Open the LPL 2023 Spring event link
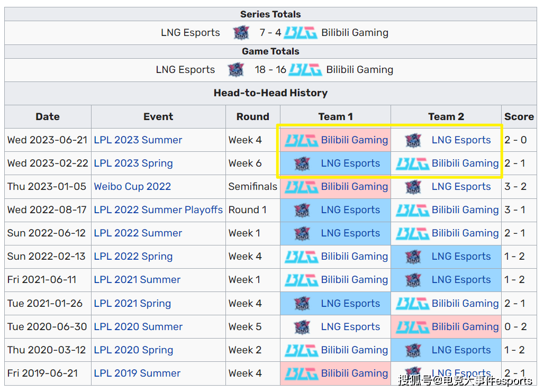Image resolution: width=544 pixels, height=392 pixels. 133,163
